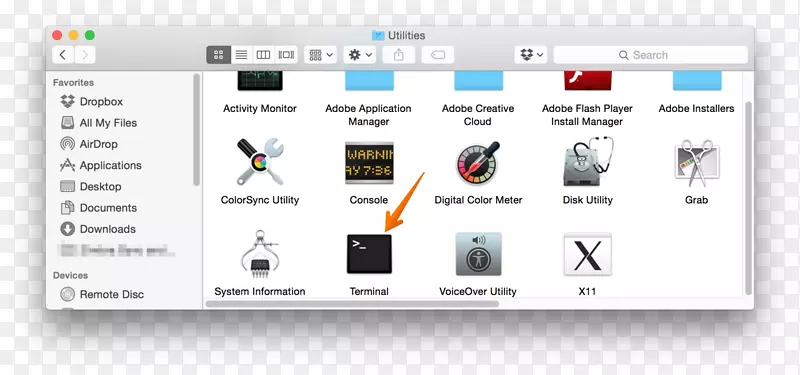This screenshot has width=800, height=375.
Task: Click the Utilities folder icon in title
Action: 378,35
